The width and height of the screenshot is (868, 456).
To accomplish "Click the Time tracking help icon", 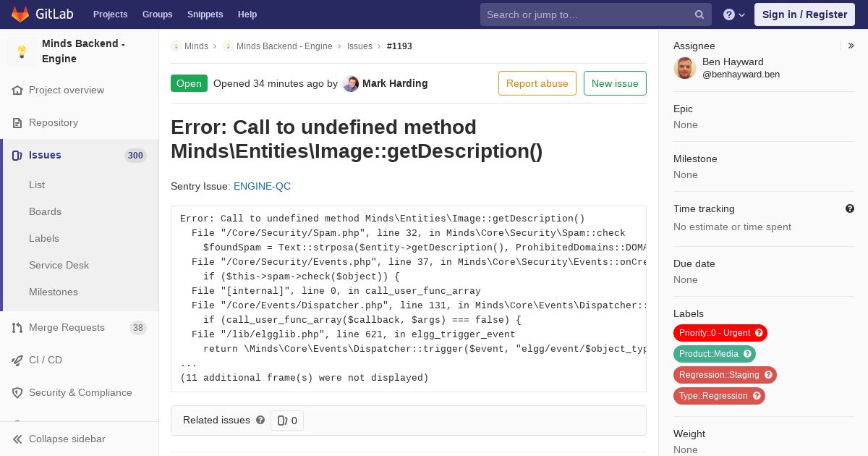I will pos(850,208).
